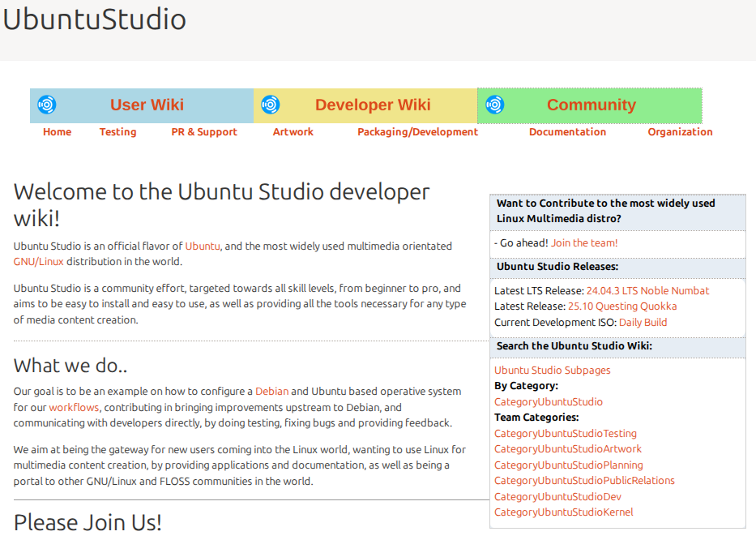Open CategoryUbuntuStudioPlanning link

point(569,465)
